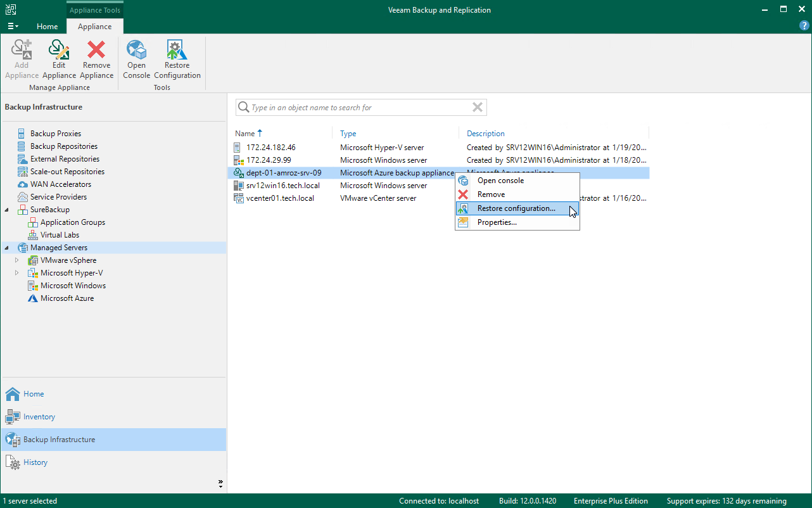Select Microsoft Azure in the tree
This screenshot has width=812, height=508.
coord(67,298)
